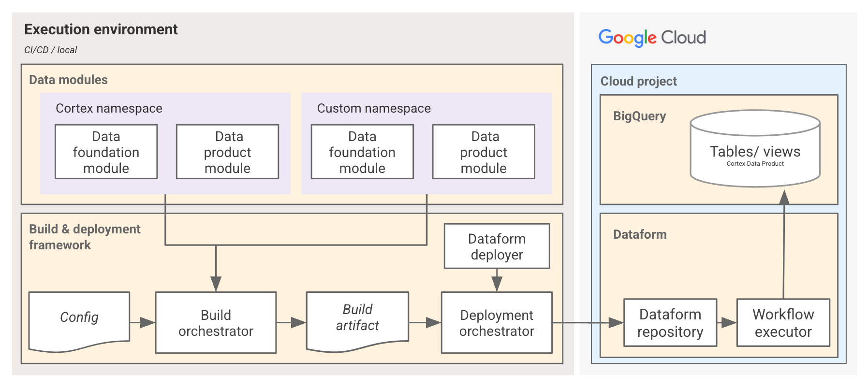This screenshot has width=868, height=389.
Task: Select Custom namespace Data foundation module
Action: (x=362, y=152)
